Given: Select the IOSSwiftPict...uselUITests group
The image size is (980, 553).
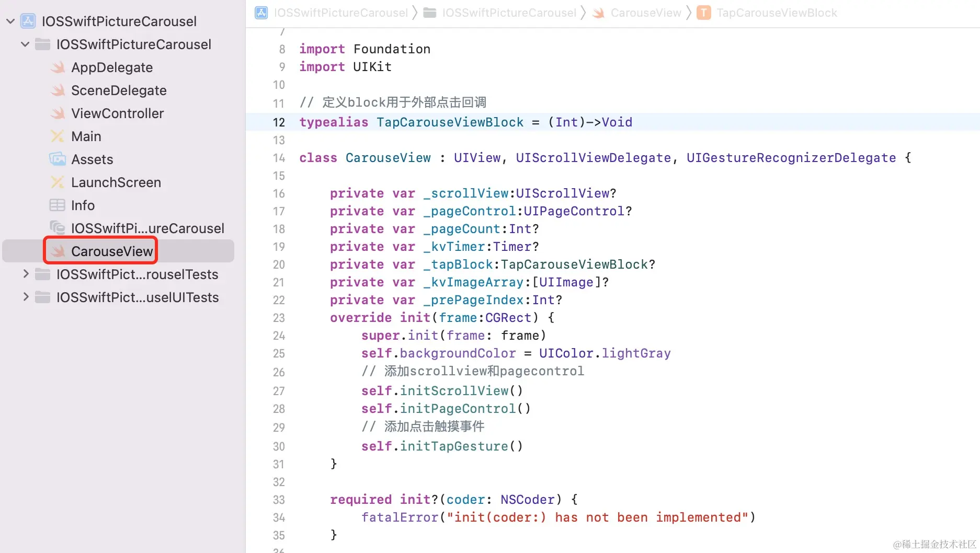Looking at the screenshot, I should click(x=138, y=297).
